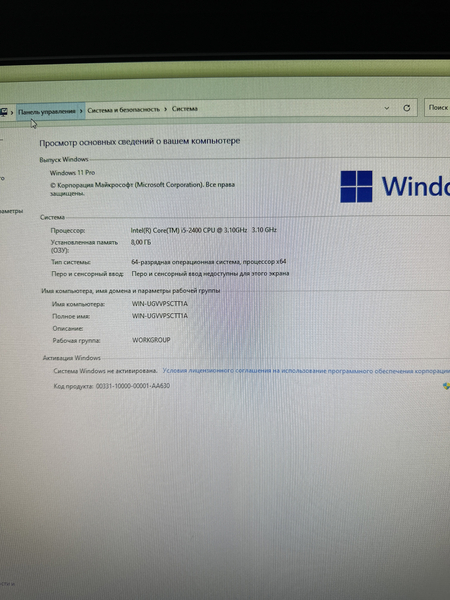The image size is (450, 600).
Task: Open the license agreement terms link
Action: pyautogui.click(x=306, y=371)
